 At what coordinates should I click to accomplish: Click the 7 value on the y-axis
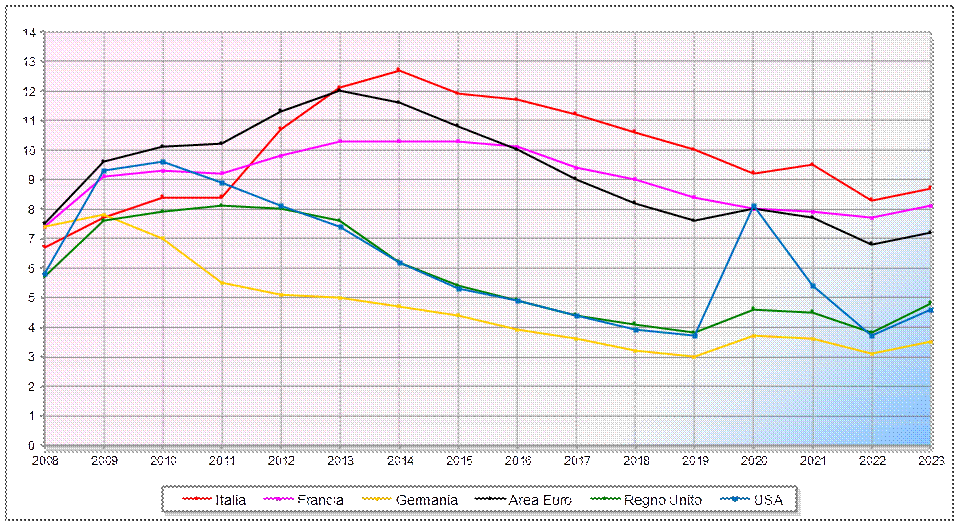32,239
